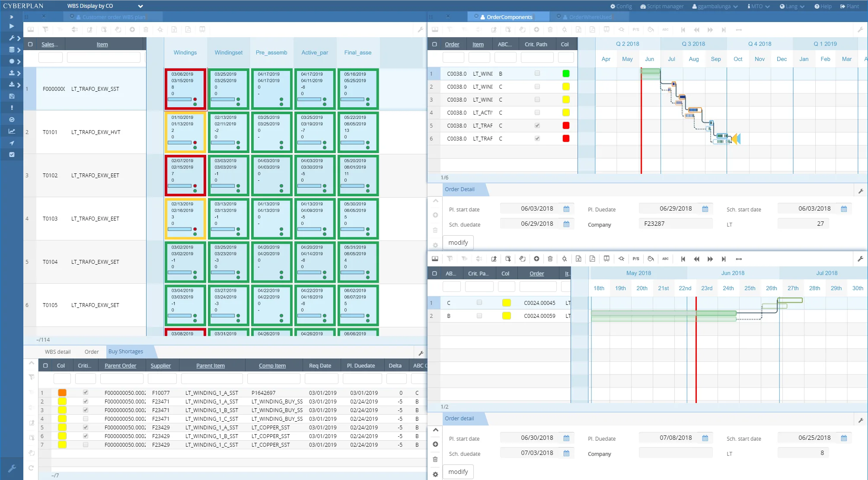Open calendar for Pl. Duedate 06/29/2018

(705, 209)
